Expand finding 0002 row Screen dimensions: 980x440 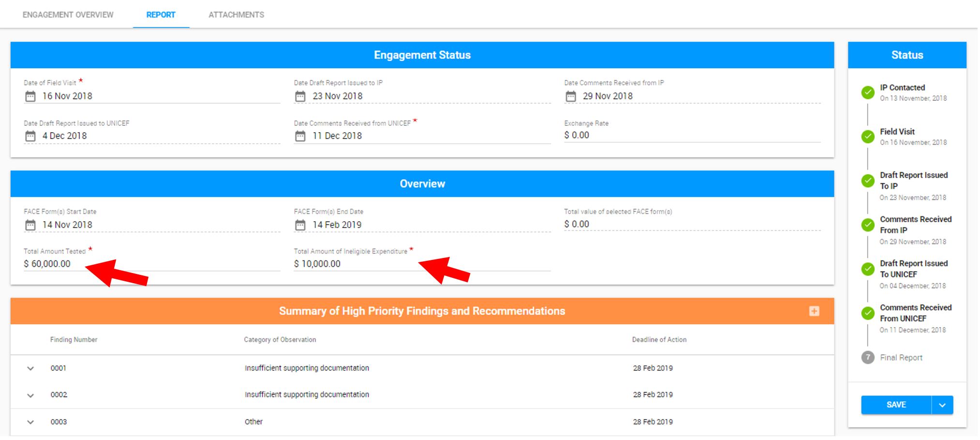(x=30, y=395)
